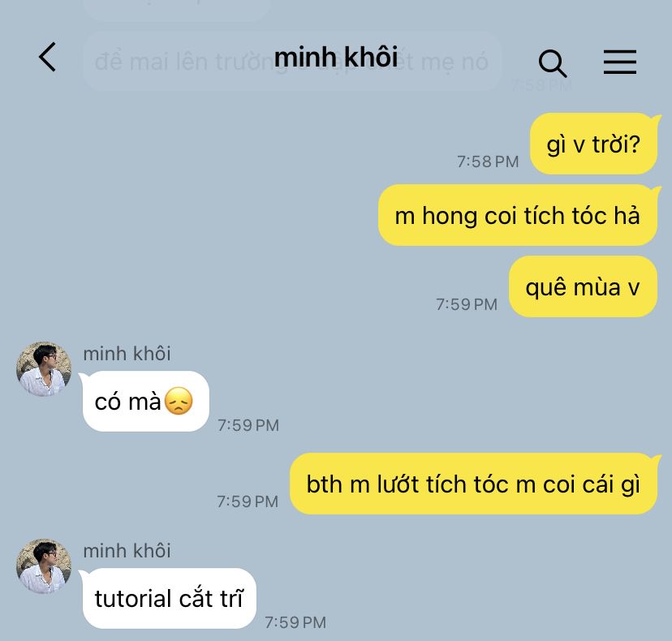The height and width of the screenshot is (641, 672).
Task: Tap the timestamp beside 'tutorial cắt trĩ'
Action: [x=295, y=622]
